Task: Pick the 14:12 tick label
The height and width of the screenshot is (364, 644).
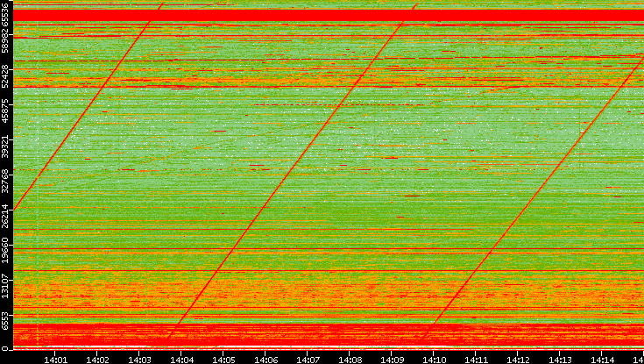Action: [518, 360]
